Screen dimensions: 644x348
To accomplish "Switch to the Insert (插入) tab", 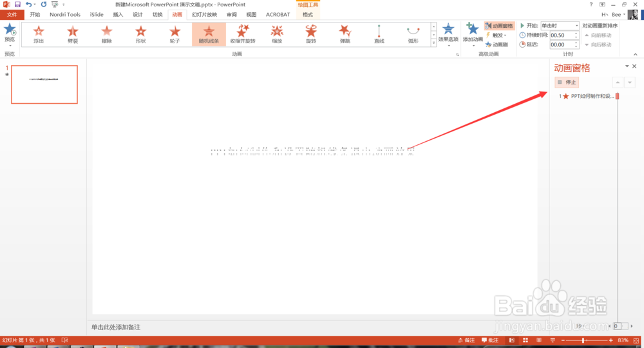I will pyautogui.click(x=118, y=14).
